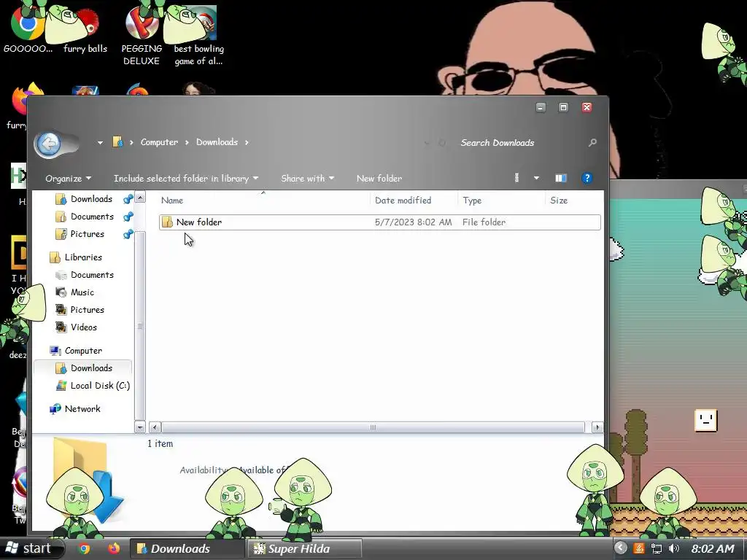Open the volume speaker tray icon
The width and height of the screenshot is (747, 560).
pos(673,548)
